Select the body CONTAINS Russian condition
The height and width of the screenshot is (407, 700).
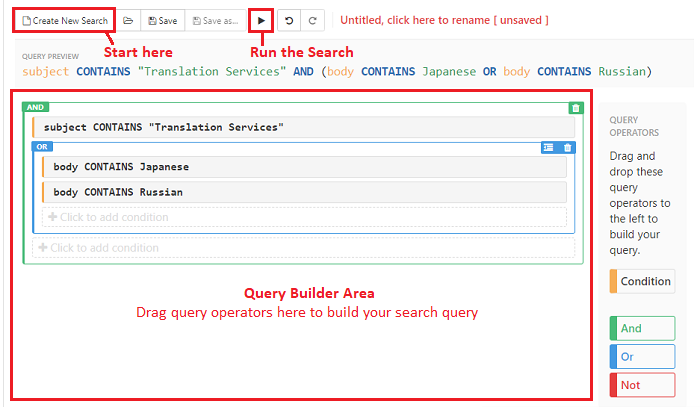tap(304, 192)
